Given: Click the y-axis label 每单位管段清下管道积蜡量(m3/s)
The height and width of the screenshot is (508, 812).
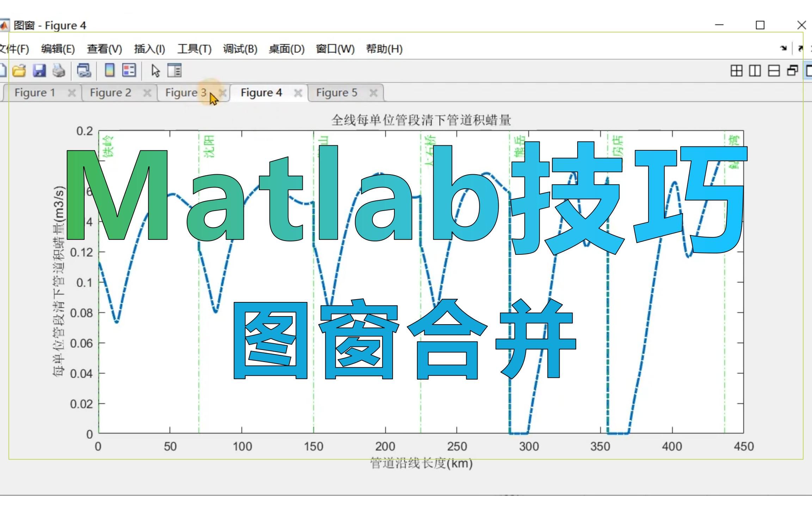Looking at the screenshot, I should pos(59,281).
